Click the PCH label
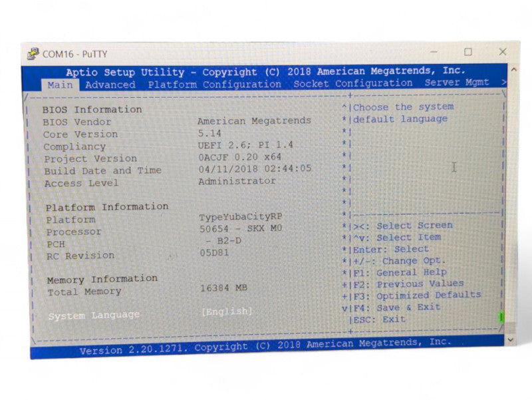The image size is (532, 400). (x=56, y=244)
